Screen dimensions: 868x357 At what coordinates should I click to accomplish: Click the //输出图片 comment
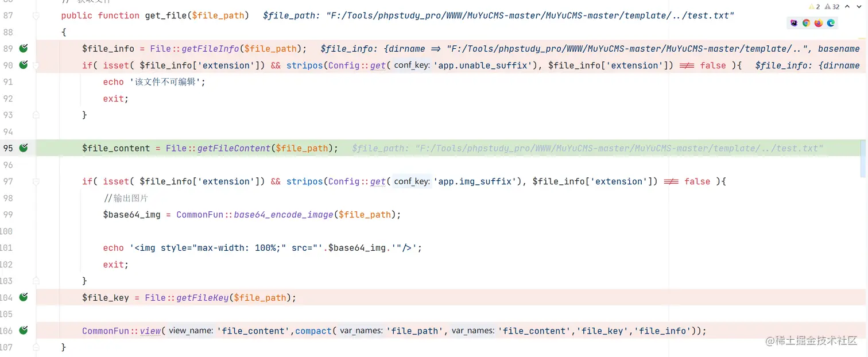point(126,198)
